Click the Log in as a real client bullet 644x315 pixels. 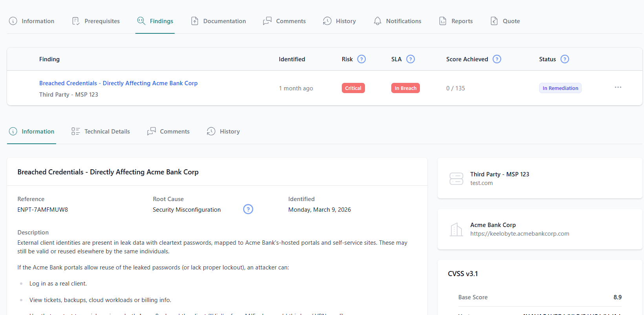click(58, 284)
